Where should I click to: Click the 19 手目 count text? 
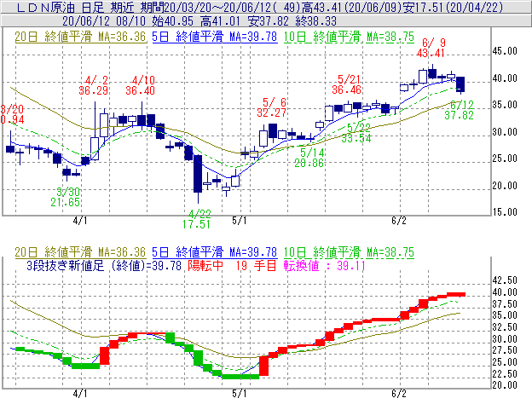[256, 266]
